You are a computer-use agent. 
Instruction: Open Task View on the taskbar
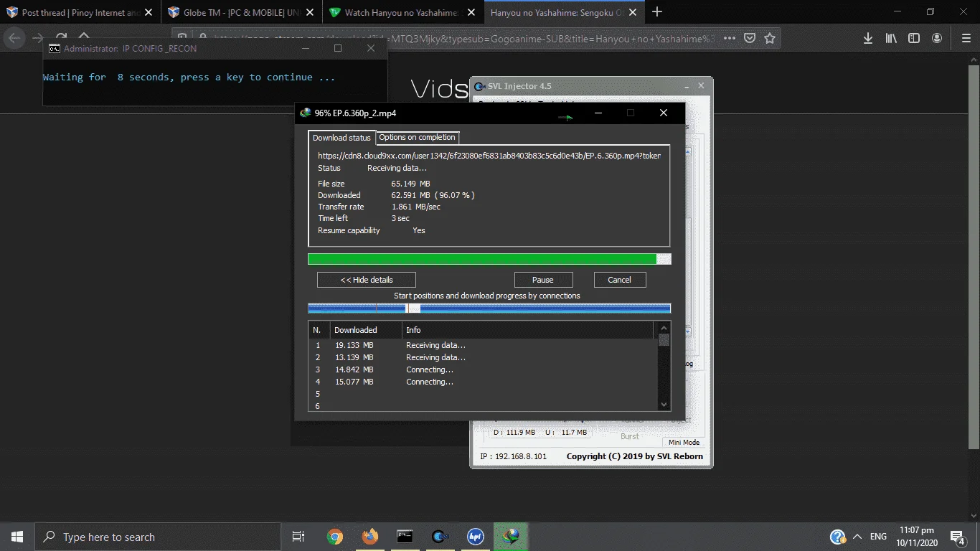click(x=298, y=537)
